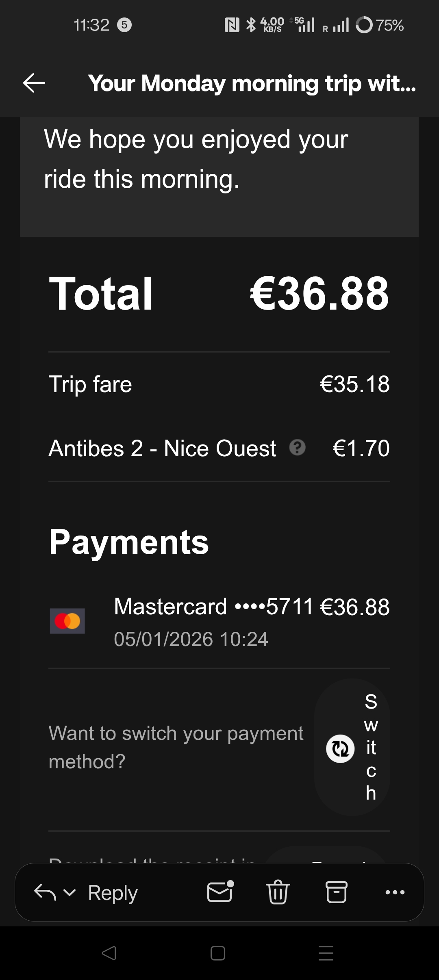Tap the back arrow to leave the email

pyautogui.click(x=34, y=83)
